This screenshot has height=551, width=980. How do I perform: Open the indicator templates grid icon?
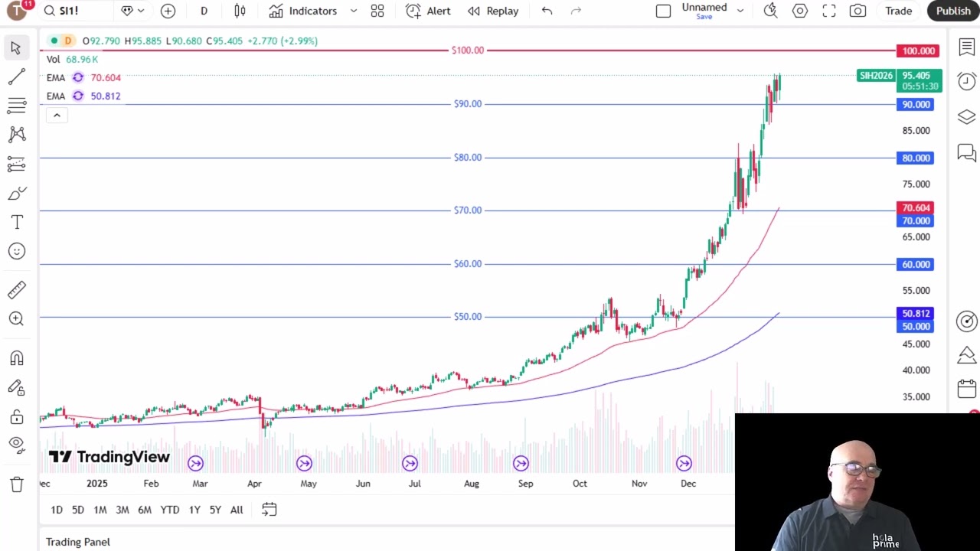(x=377, y=11)
